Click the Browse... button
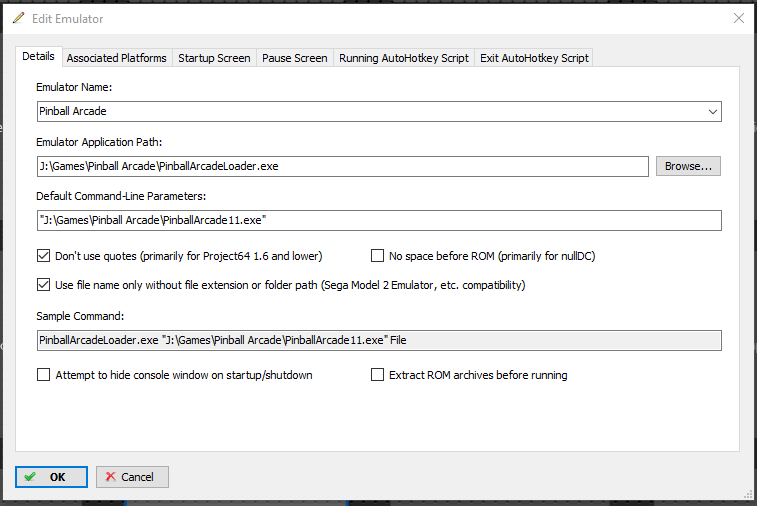The image size is (757, 506). pyautogui.click(x=688, y=166)
